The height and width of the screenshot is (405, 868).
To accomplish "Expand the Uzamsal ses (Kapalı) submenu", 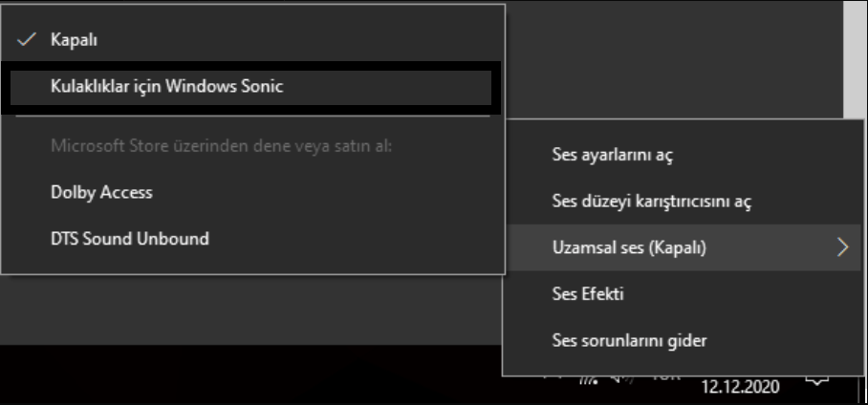I will pyautogui.click(x=629, y=247).
